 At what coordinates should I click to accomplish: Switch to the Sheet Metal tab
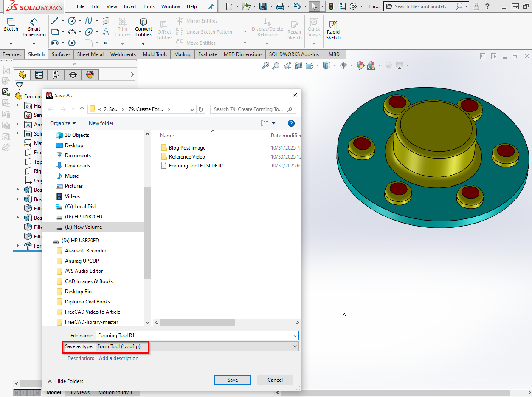pyautogui.click(x=90, y=54)
